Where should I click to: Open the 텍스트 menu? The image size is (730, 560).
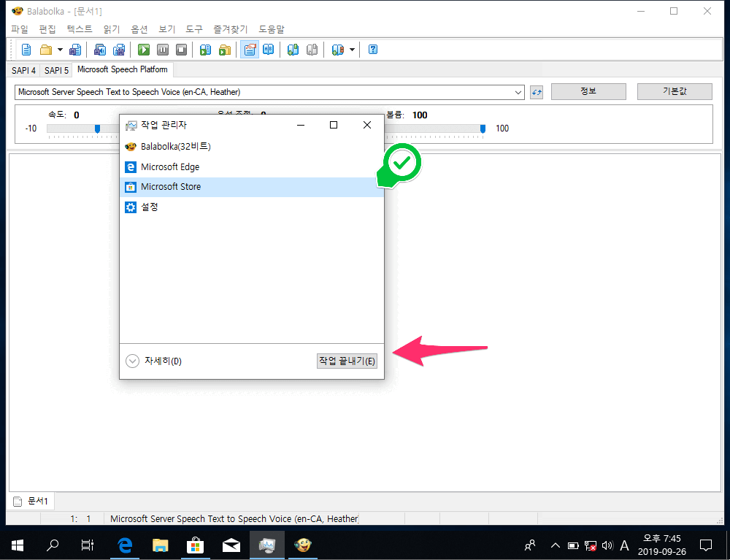click(79, 29)
